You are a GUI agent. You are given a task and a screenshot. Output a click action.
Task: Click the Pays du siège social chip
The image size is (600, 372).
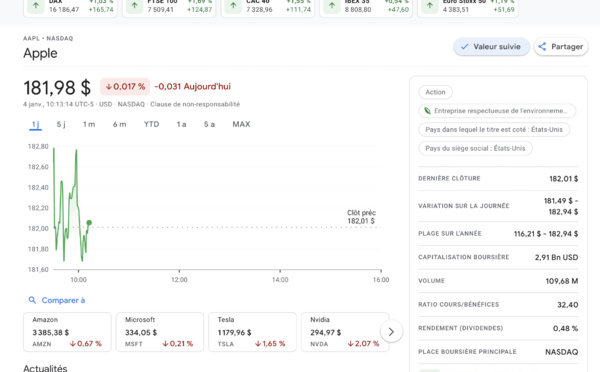coord(475,148)
